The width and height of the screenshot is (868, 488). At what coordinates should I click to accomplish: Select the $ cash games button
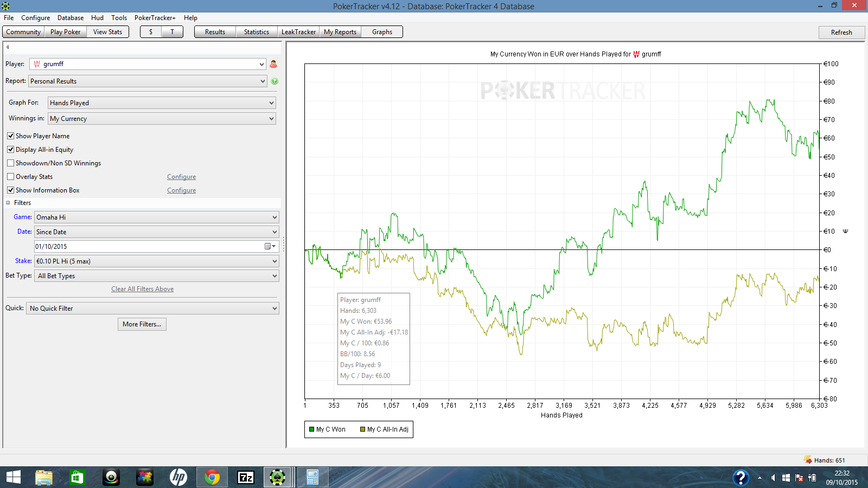tap(151, 32)
